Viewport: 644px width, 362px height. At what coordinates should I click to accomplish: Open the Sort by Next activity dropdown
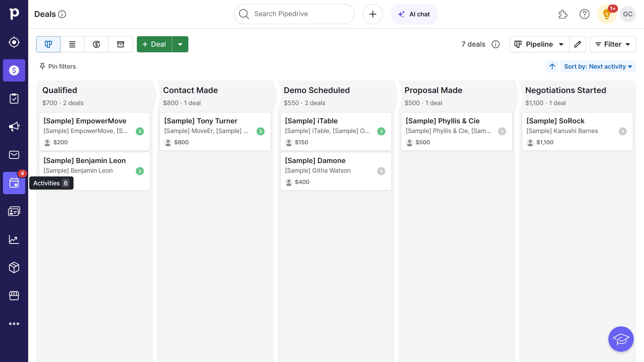tap(598, 66)
